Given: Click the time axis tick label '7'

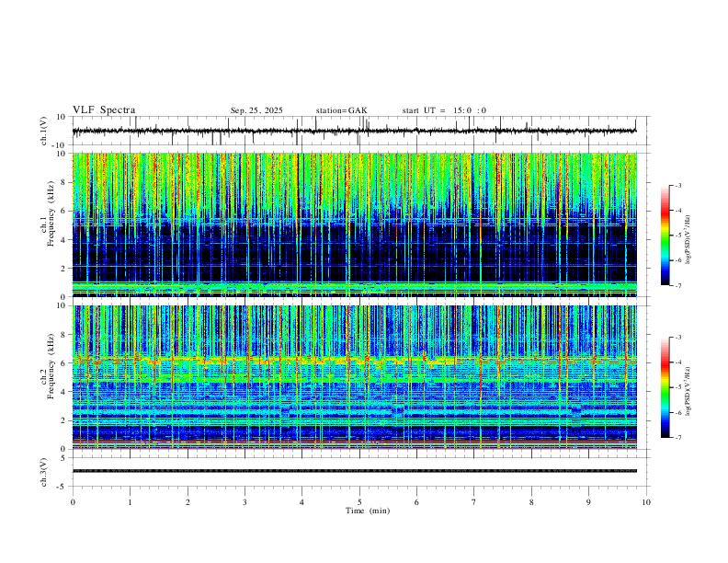Looking at the screenshot, I should tap(474, 502).
